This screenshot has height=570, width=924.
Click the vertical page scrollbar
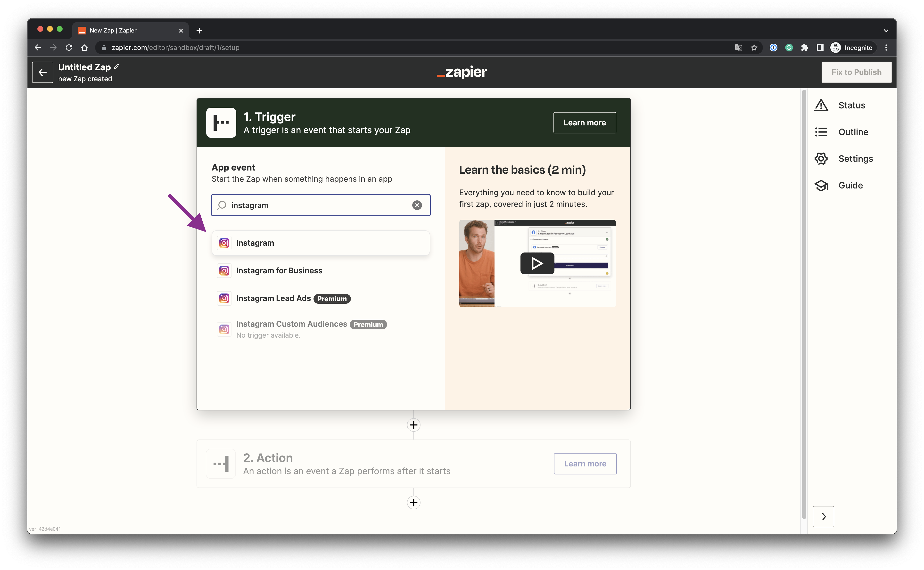(x=804, y=304)
